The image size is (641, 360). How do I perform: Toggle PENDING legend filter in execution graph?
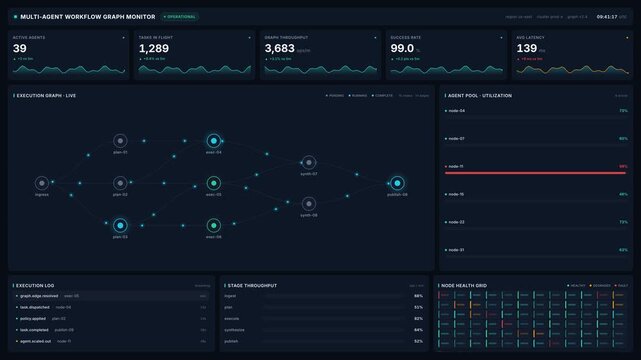pyautogui.click(x=335, y=96)
